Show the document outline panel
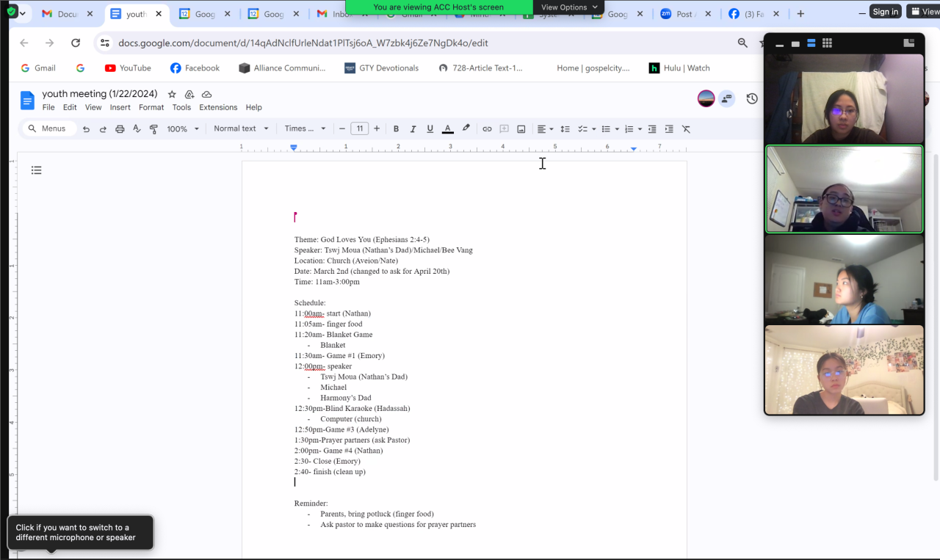The width and height of the screenshot is (940, 560). tap(37, 170)
